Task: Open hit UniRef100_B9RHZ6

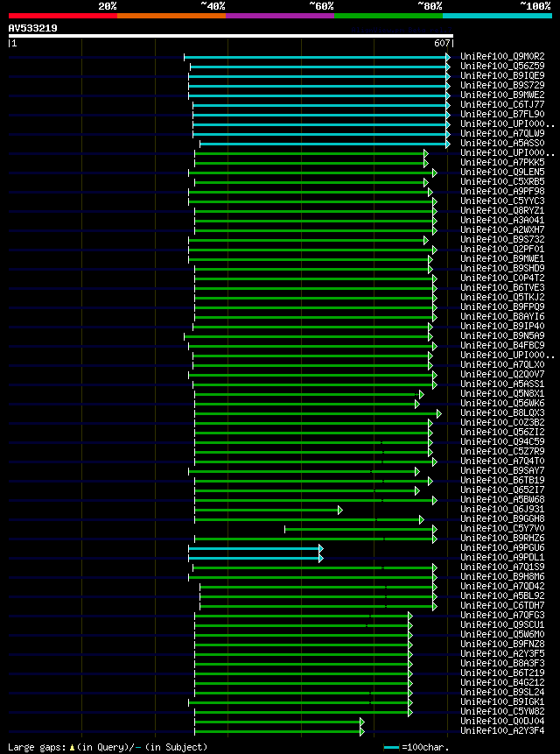Action: point(502,538)
